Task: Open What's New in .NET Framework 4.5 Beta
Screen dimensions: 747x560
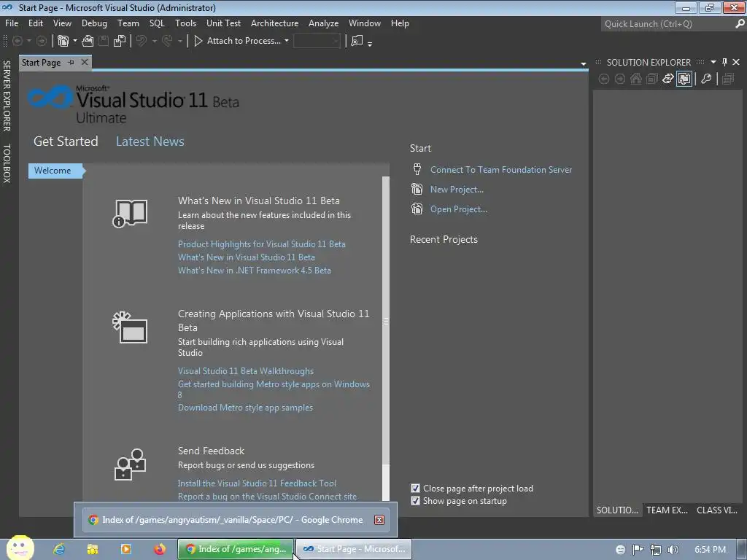Action: click(255, 270)
